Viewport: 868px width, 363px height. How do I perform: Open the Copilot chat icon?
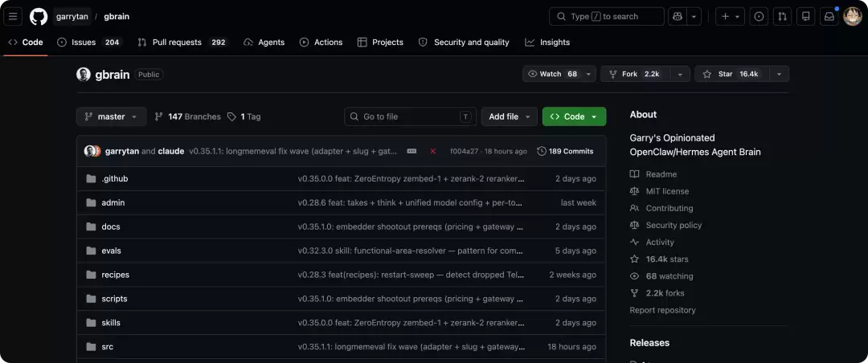[677, 17]
